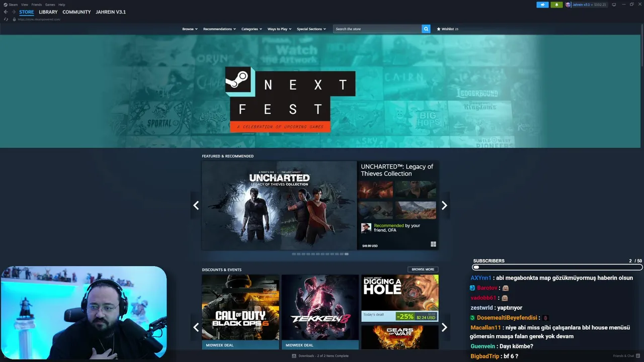Click the Jahrein v3.1 profile avatar
The image size is (644, 362).
pos(568,5)
